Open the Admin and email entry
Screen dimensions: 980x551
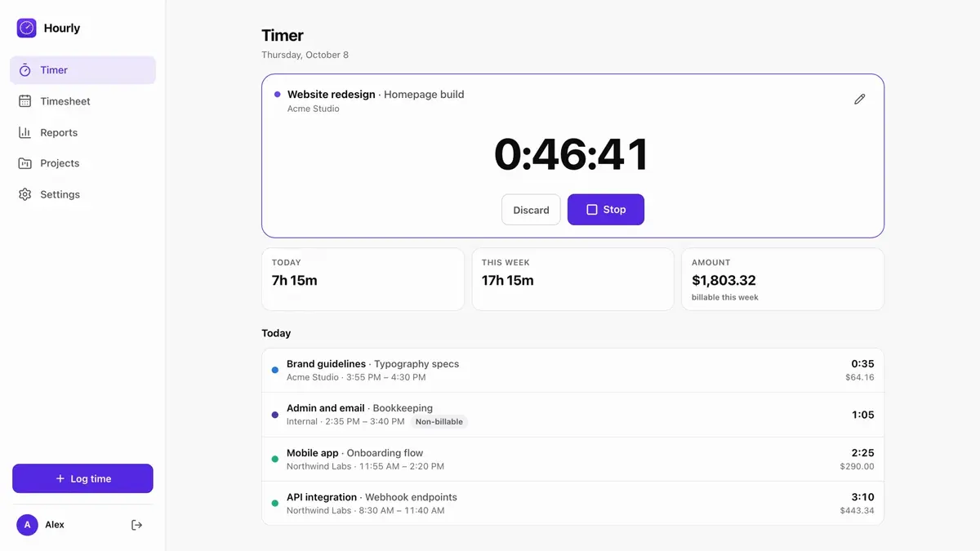572,415
